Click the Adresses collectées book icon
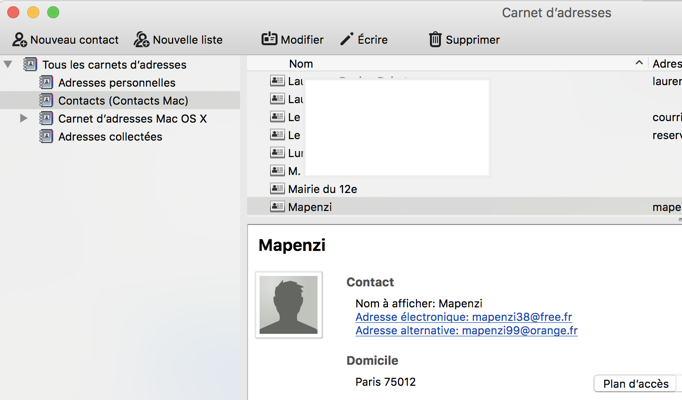This screenshot has width=682, height=400. 46,137
